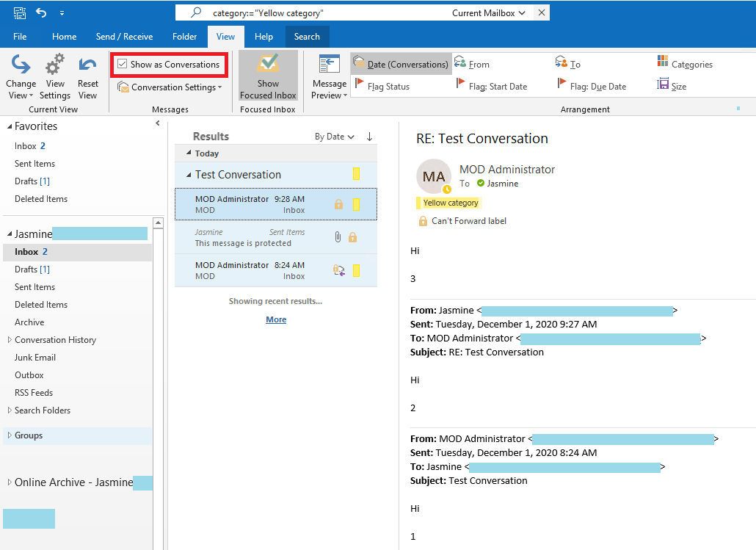This screenshot has width=756, height=550.
Task: Click the lock icon on Jasmine's protected message
Action: tap(352, 237)
